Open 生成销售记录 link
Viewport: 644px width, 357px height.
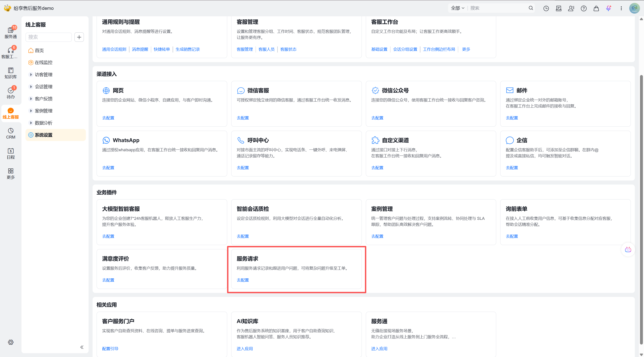tap(188, 49)
